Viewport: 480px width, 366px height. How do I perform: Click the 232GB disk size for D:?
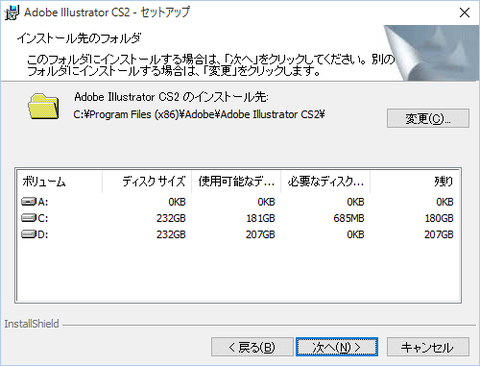click(x=171, y=235)
